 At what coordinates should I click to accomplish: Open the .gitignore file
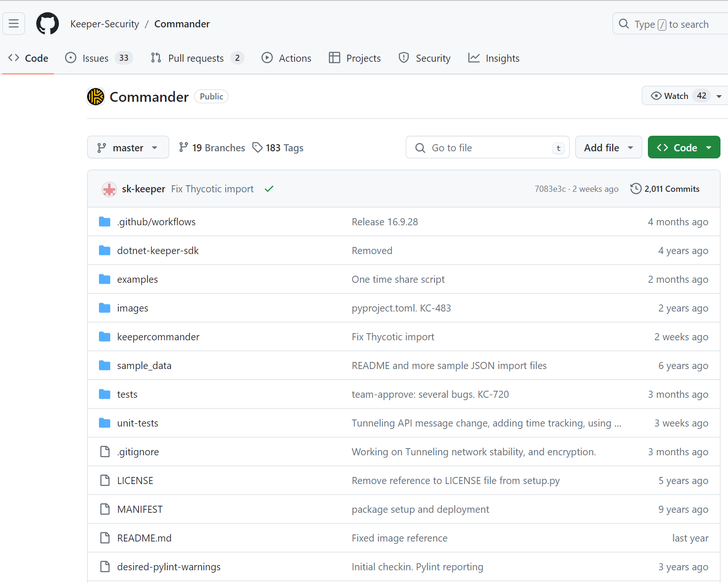click(x=138, y=452)
